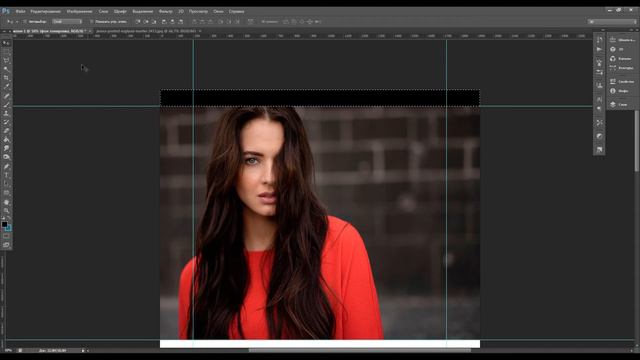
Task: Open the Каналы panel button
Action: tap(620, 59)
